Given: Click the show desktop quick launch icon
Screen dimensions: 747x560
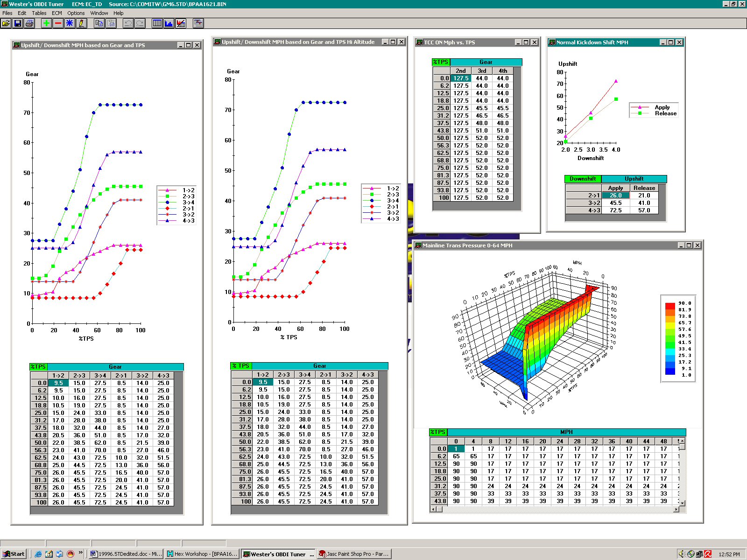Looking at the screenshot, I should (60, 554).
